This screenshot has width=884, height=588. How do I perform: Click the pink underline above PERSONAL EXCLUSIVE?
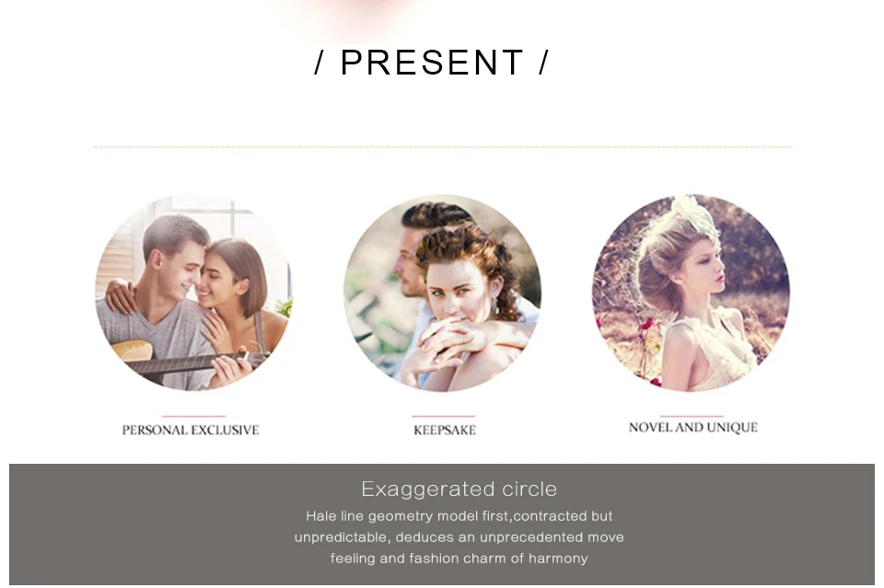pyautogui.click(x=193, y=416)
